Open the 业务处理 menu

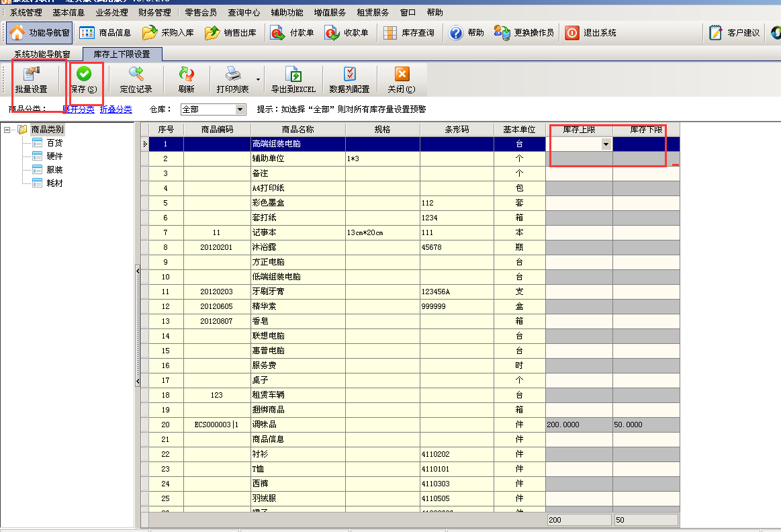pyautogui.click(x=111, y=13)
